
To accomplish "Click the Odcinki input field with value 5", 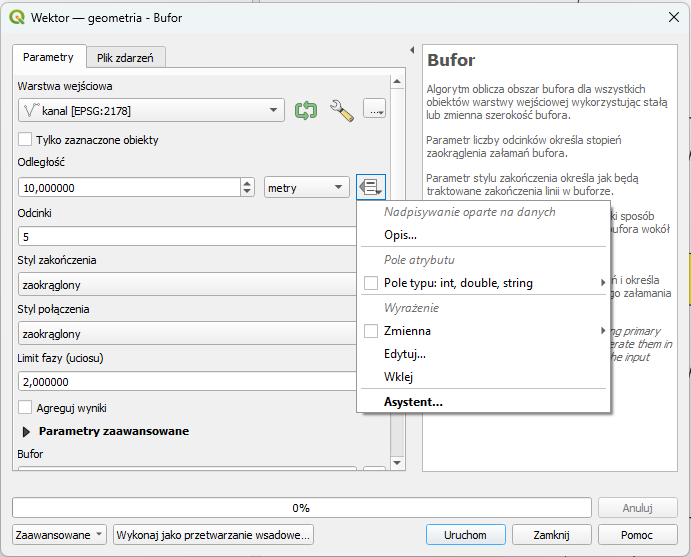I will [x=185, y=237].
